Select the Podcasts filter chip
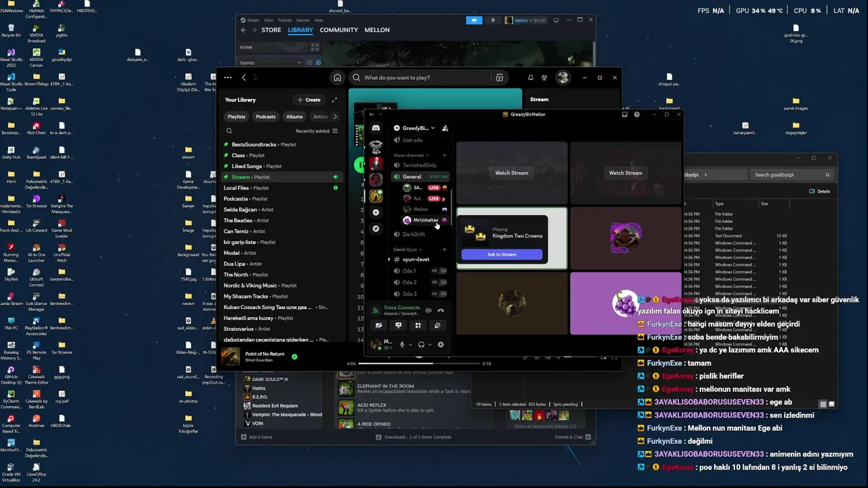868x488 pixels. click(266, 117)
